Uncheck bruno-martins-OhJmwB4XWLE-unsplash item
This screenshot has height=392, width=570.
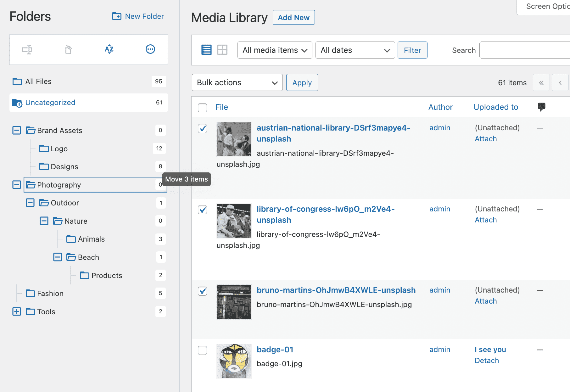pos(202,291)
